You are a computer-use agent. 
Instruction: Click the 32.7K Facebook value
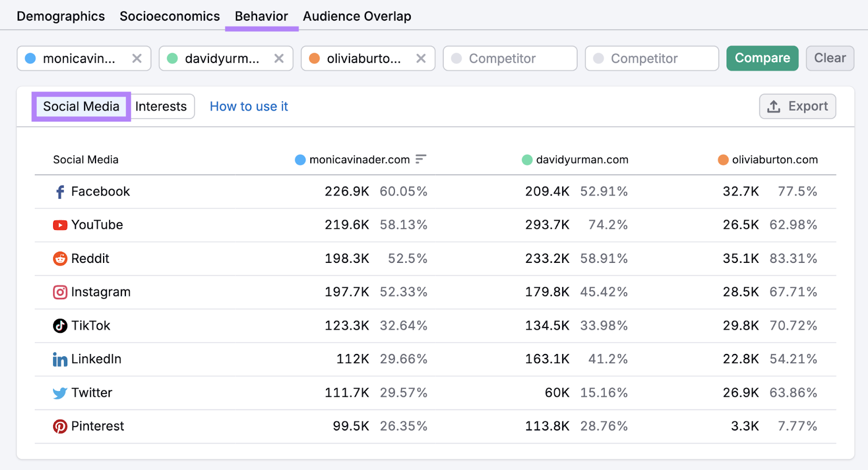(x=741, y=191)
